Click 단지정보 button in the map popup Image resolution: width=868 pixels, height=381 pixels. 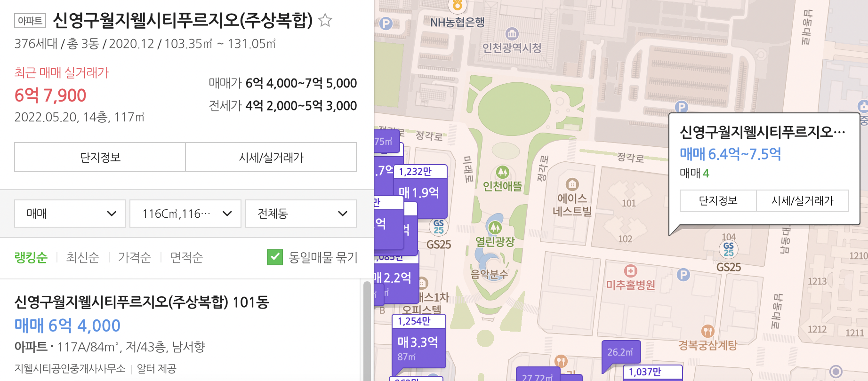[718, 201]
